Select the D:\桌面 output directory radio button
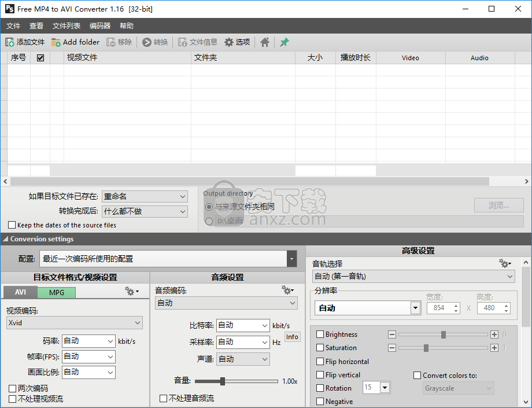The width and height of the screenshot is (532, 408). (x=209, y=221)
